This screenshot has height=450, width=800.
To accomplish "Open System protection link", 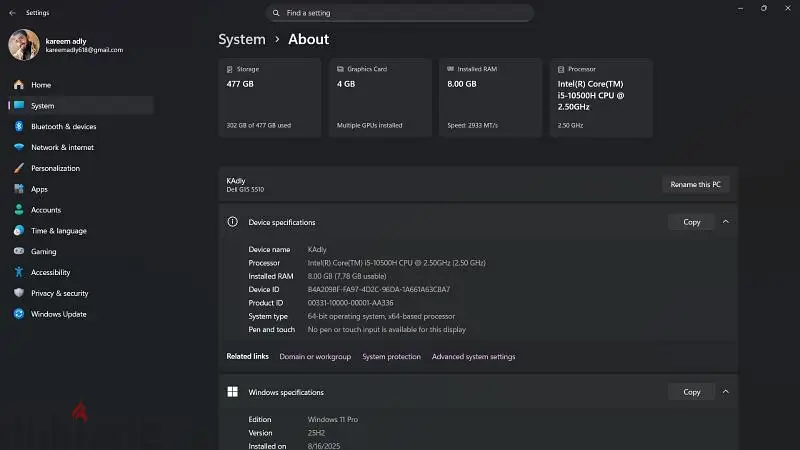I will (x=391, y=357).
